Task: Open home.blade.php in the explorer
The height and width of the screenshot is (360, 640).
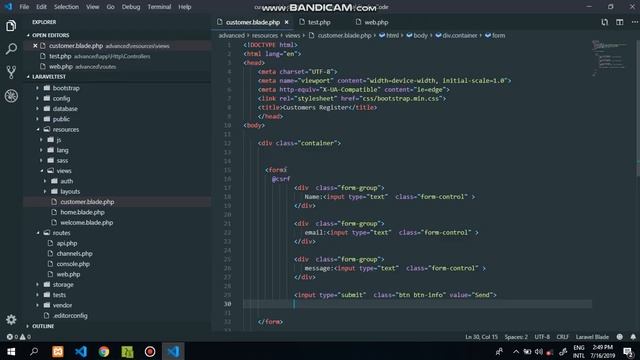Action: [x=82, y=212]
